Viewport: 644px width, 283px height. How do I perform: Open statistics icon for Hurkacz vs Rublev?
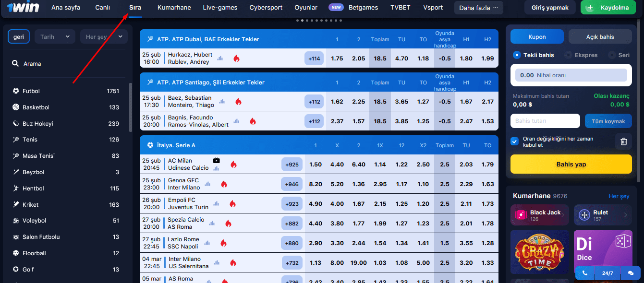coord(220,59)
